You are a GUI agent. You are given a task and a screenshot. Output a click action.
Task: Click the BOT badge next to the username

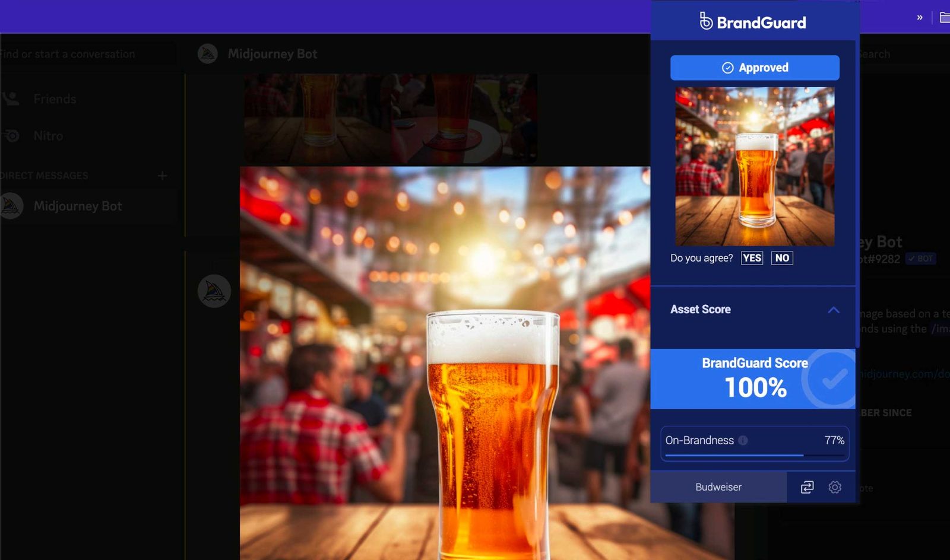point(920,259)
